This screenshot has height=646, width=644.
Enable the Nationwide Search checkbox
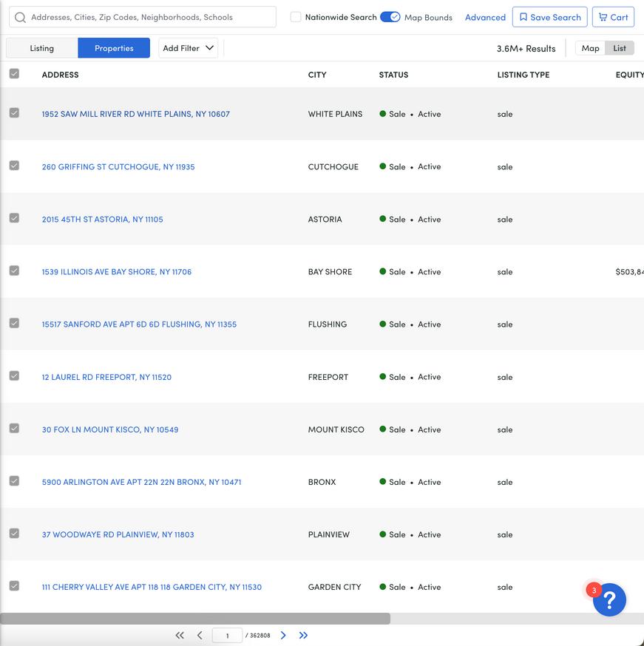point(296,17)
